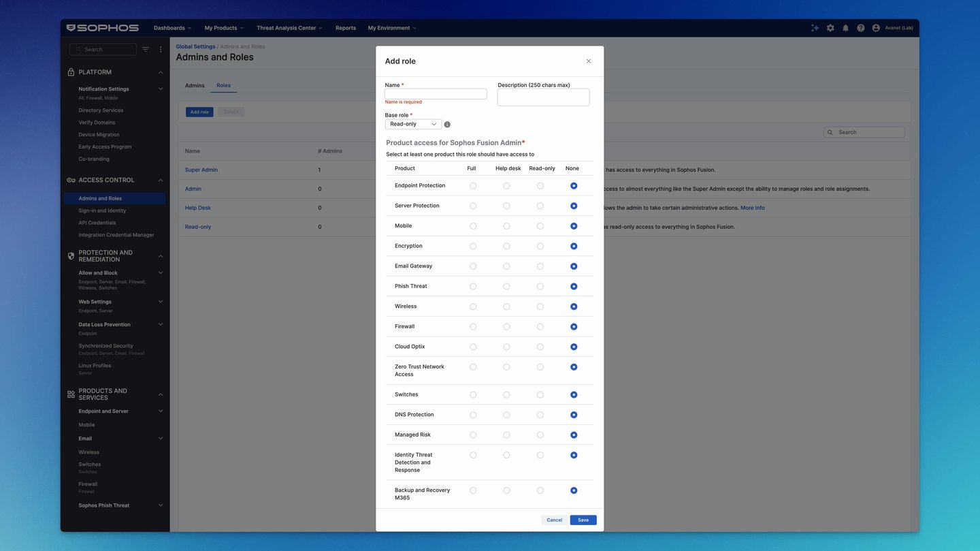Image resolution: width=980 pixels, height=551 pixels.
Task: Expand Allow and Block section
Action: [161, 273]
